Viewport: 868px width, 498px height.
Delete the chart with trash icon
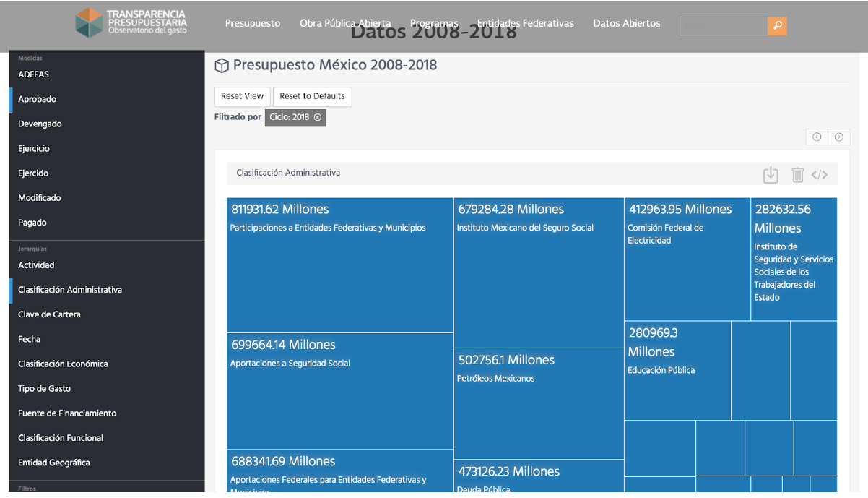click(797, 174)
